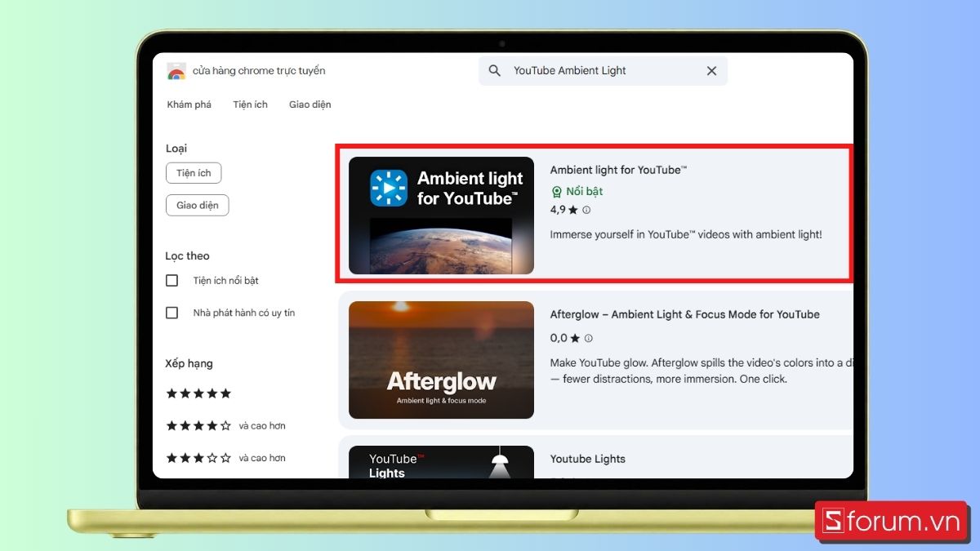Screen dimensions: 980x551
Task: Click the Loại heading
Action: pos(176,149)
